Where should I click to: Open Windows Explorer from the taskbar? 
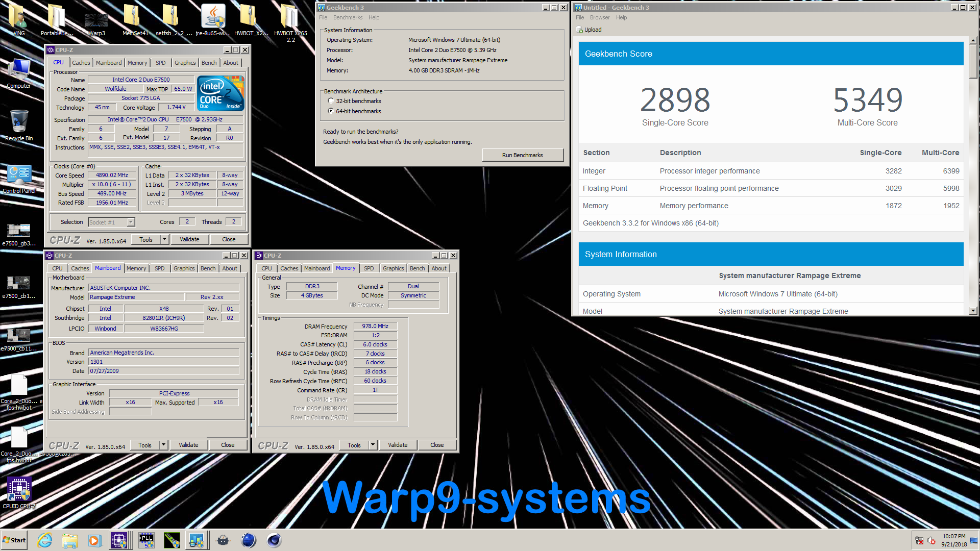click(x=70, y=540)
